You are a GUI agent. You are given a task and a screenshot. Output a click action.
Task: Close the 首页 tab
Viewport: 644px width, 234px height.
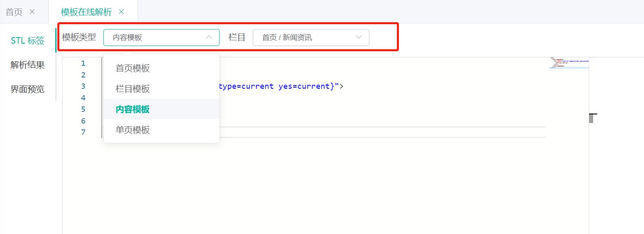pos(32,12)
